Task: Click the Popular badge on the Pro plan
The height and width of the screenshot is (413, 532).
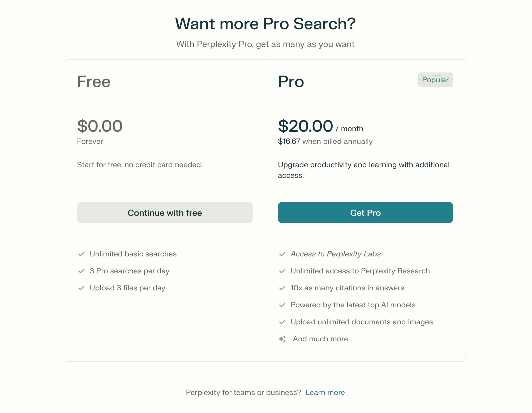Action: (435, 80)
